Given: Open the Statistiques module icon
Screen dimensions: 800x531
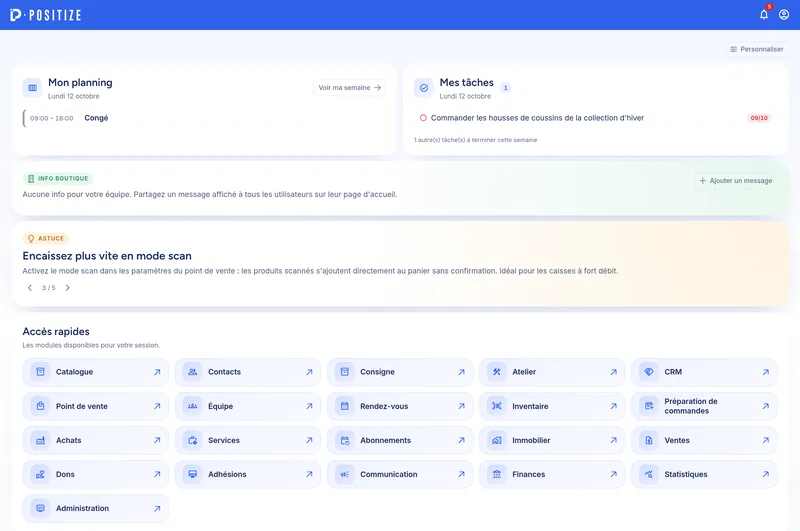Looking at the screenshot, I should click(x=648, y=474).
